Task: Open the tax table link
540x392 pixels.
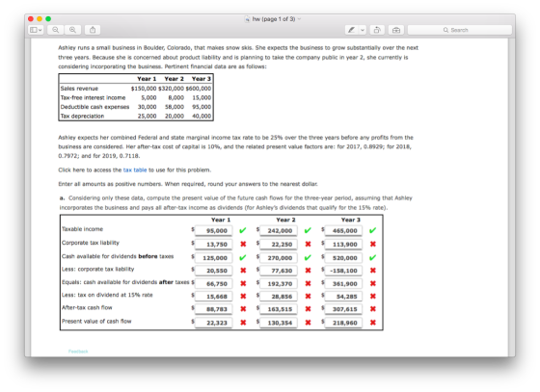Action: click(135, 170)
